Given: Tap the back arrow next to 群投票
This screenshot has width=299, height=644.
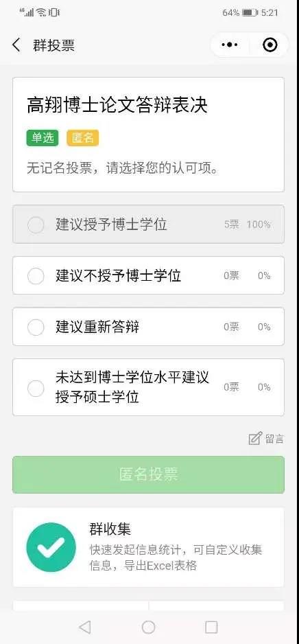Looking at the screenshot, I should (16, 45).
